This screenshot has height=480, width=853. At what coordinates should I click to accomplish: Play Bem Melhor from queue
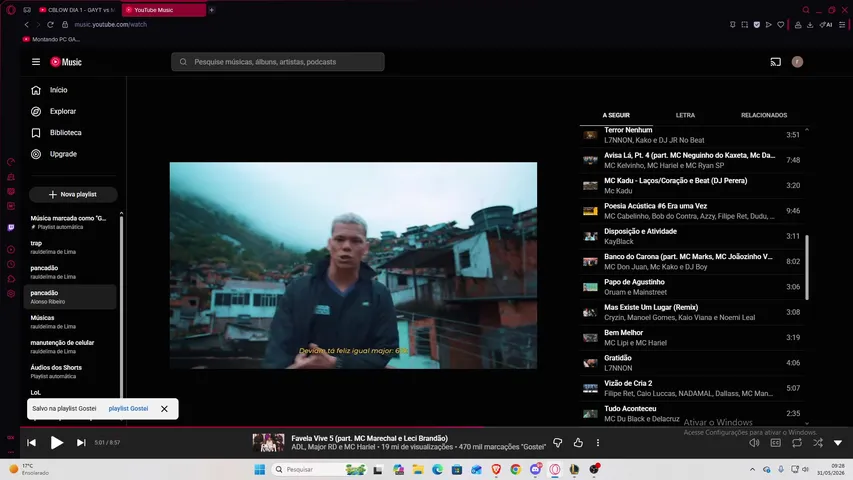(x=693, y=337)
